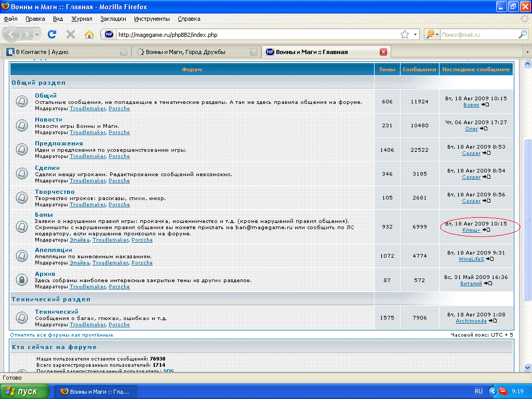Viewport: 532px width, 399px height.
Task: Click the browser Forward arrow button
Action: pos(27,34)
